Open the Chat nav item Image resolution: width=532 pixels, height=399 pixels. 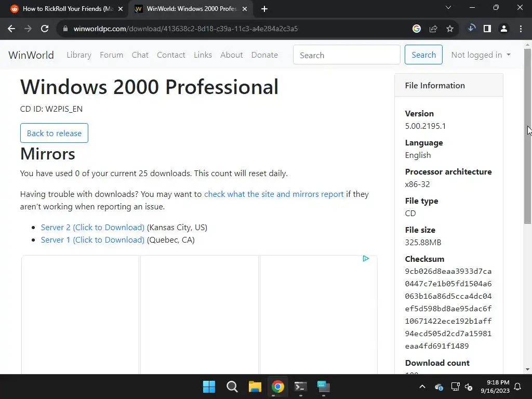tap(140, 55)
